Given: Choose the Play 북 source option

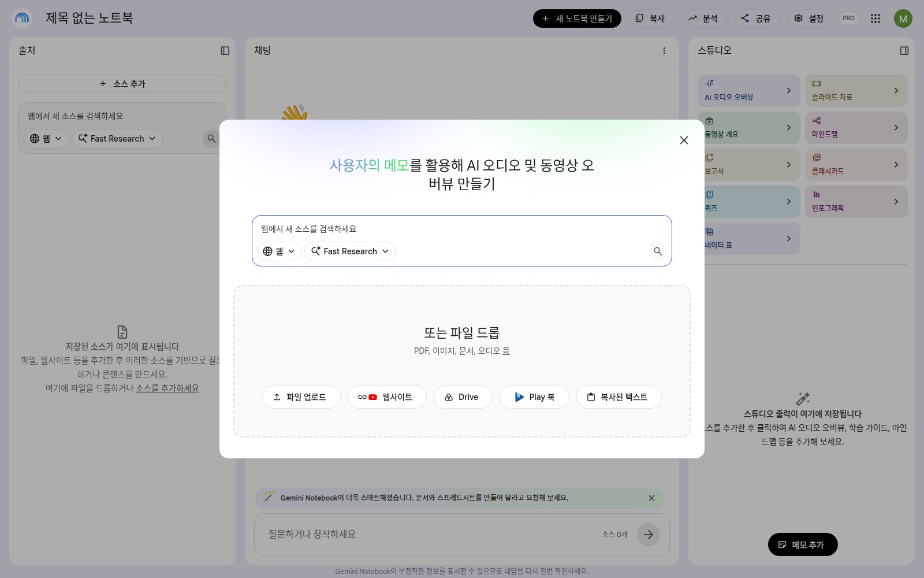Looking at the screenshot, I should click(x=534, y=397).
